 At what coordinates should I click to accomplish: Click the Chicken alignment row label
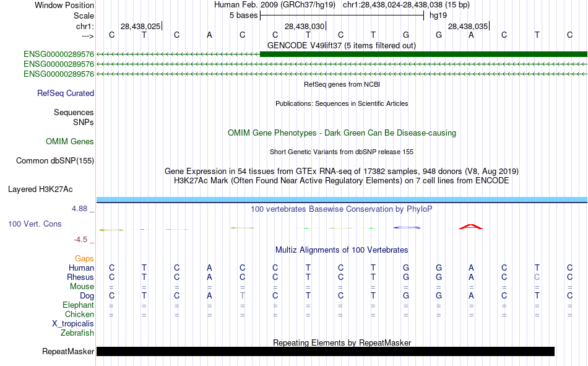(79, 314)
